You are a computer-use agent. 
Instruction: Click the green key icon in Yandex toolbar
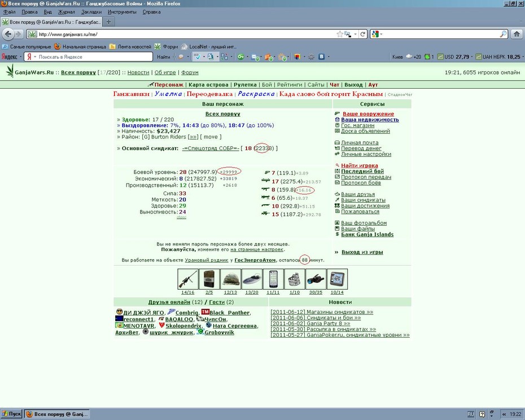click(x=240, y=57)
